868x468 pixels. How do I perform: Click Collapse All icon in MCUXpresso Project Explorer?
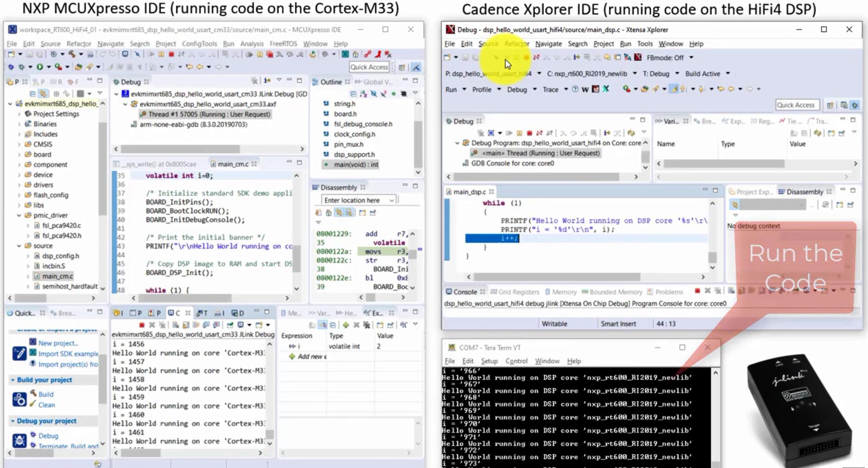tap(33, 94)
